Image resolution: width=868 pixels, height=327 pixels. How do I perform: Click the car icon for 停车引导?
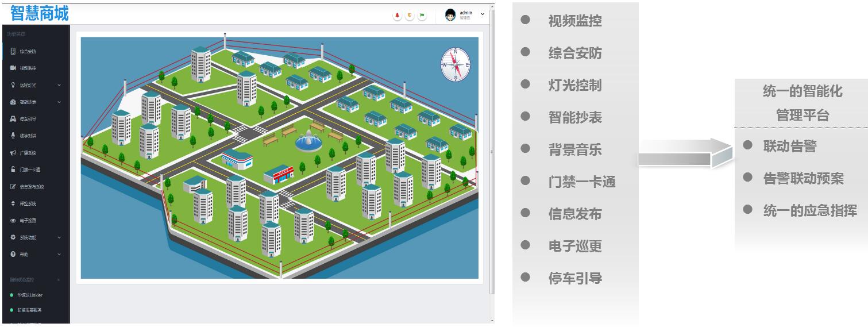coord(13,119)
